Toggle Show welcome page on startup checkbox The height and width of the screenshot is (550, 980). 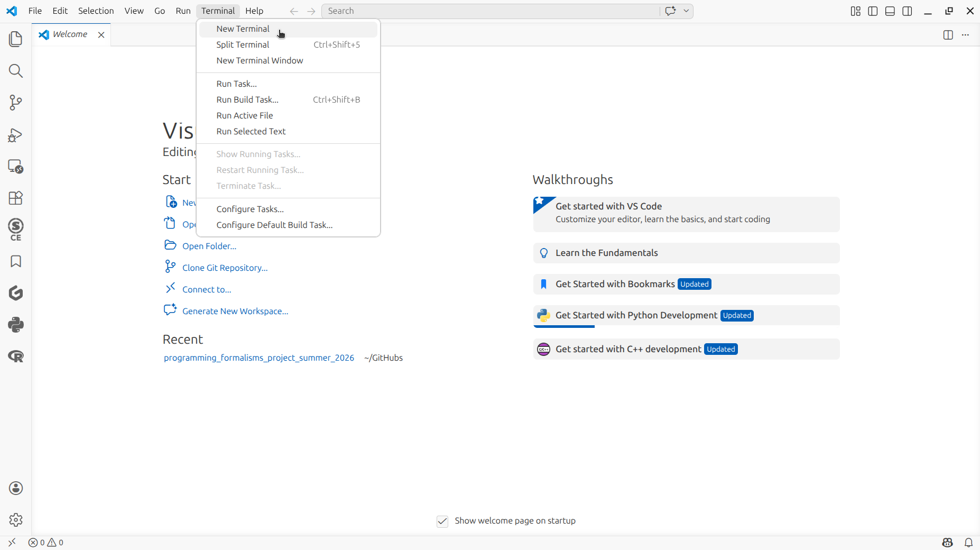(442, 521)
